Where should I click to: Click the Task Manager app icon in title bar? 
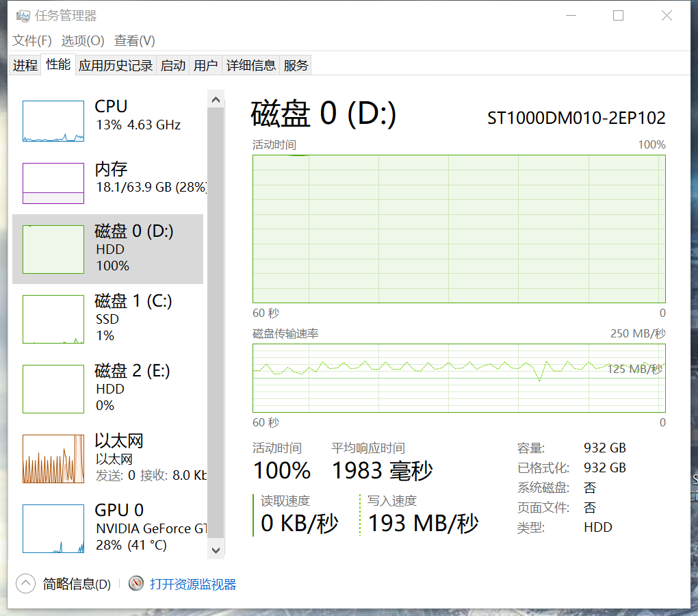pos(23,15)
